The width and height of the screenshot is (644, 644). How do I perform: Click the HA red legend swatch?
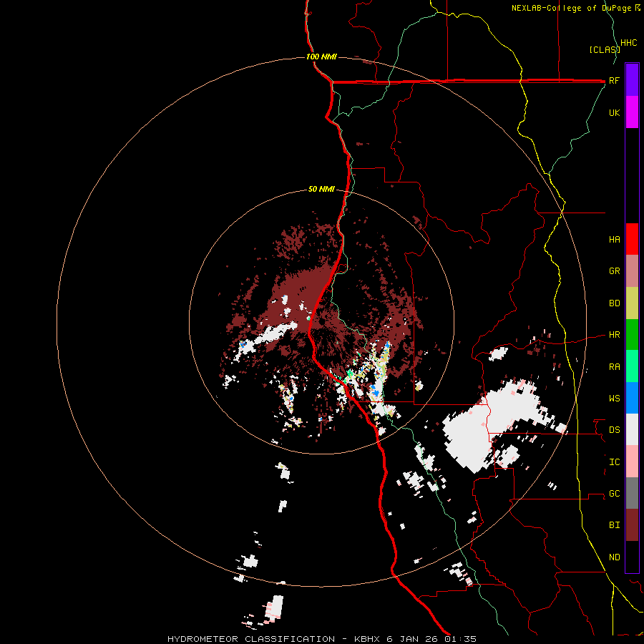tap(632, 239)
